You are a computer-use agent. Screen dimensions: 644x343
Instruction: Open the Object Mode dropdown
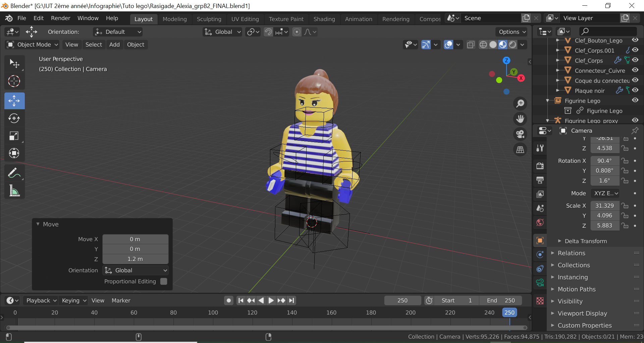(33, 45)
